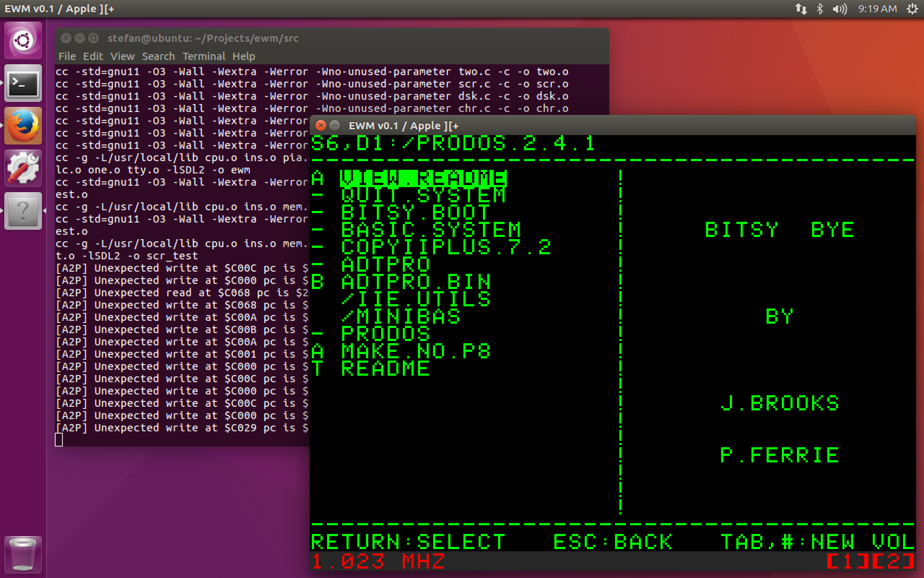The height and width of the screenshot is (578, 924).
Task: Close the stefan@ubuntu terminal window
Action: (66, 38)
